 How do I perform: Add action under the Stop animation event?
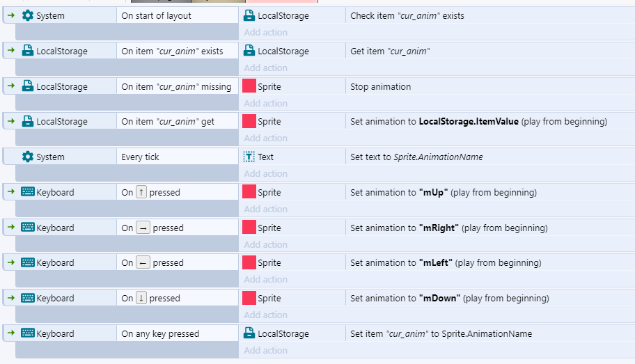click(266, 103)
